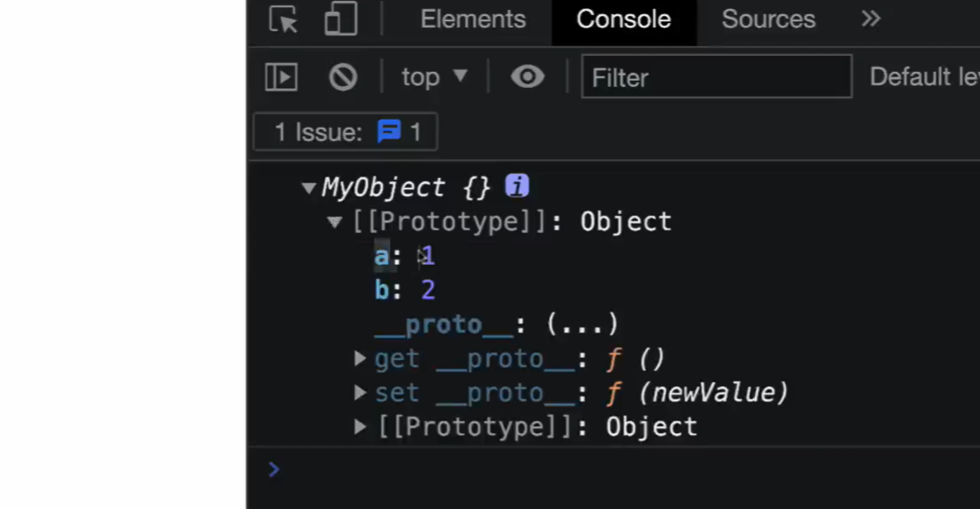Toggle the device toolbar icon

(x=340, y=18)
